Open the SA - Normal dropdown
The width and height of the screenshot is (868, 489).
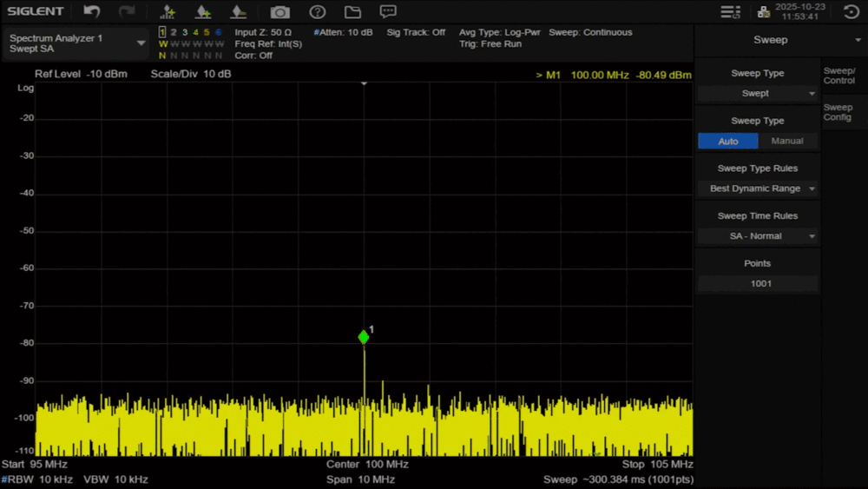758,236
